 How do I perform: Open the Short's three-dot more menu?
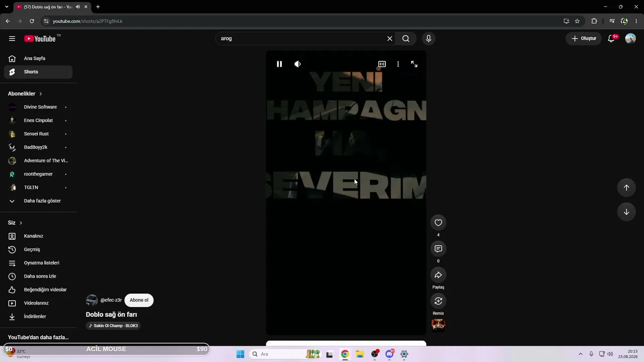[x=398, y=64]
